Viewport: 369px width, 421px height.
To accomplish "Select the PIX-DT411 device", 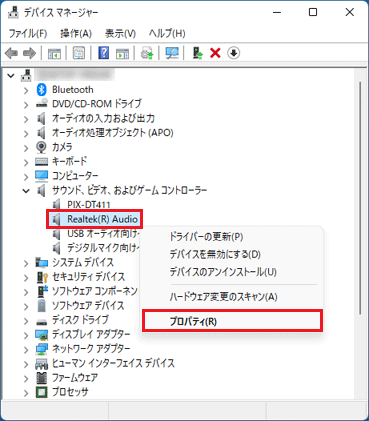I will pyautogui.click(x=89, y=204).
